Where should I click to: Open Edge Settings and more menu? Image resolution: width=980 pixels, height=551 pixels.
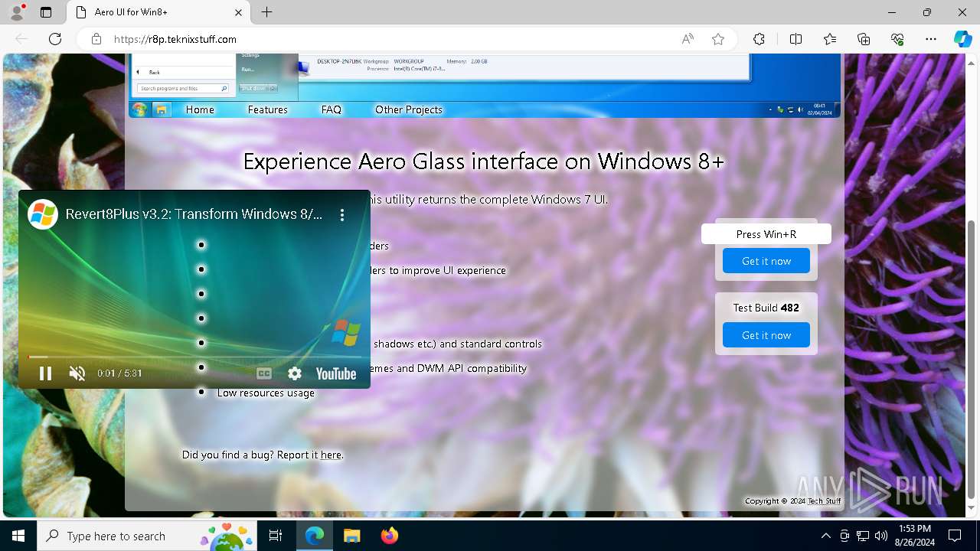[931, 39]
